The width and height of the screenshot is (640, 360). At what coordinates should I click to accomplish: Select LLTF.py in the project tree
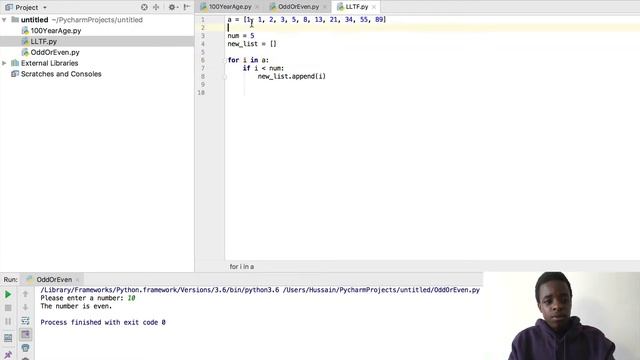click(44, 42)
